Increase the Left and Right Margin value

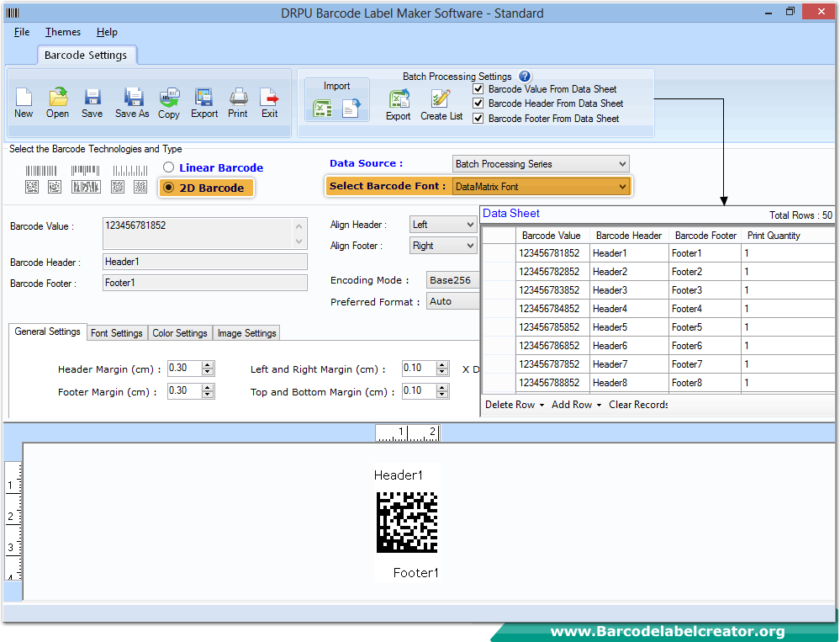(442, 365)
